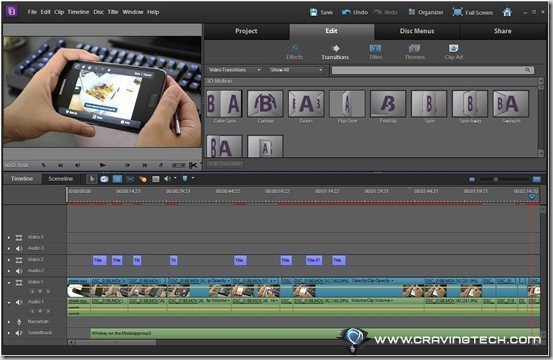Select the Fold Up transition thumbnail
The width and height of the screenshot is (553, 360).
(388, 104)
